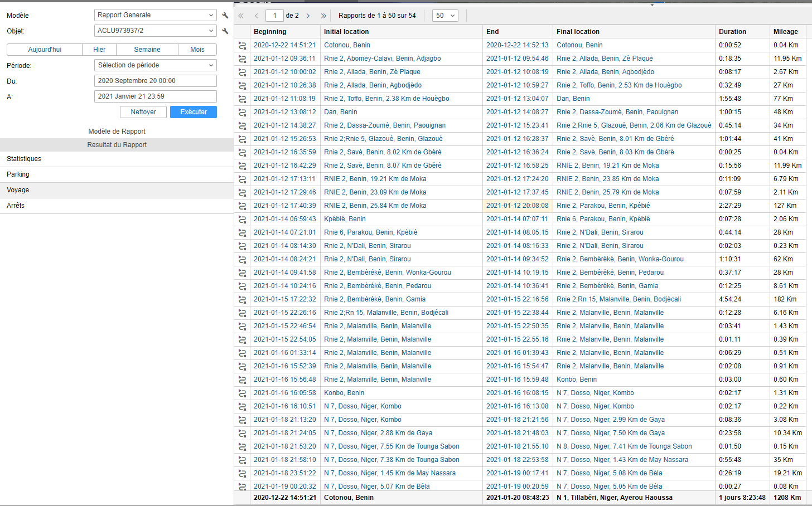Image resolution: width=812 pixels, height=506 pixels.
Task: Expand the Période selection dropdown
Action: [155, 65]
